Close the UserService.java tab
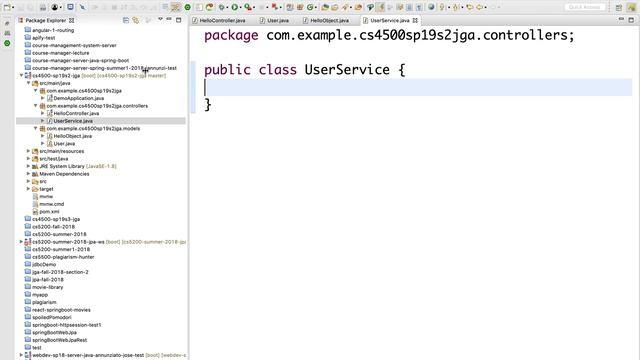The height and width of the screenshot is (360, 640). [x=415, y=20]
